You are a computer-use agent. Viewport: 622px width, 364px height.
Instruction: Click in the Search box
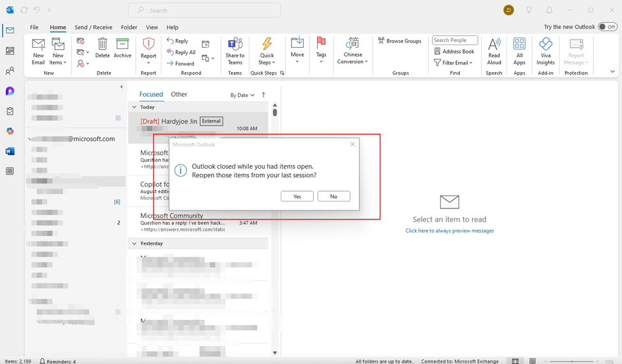[x=204, y=10]
